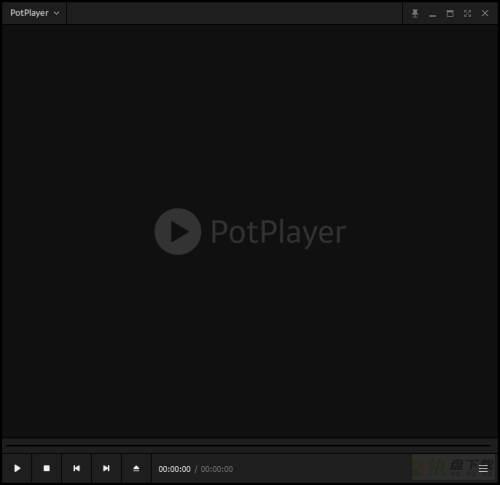Open the playlist panel hamburger icon
Viewport: 500px width, 485px height.
(x=483, y=469)
